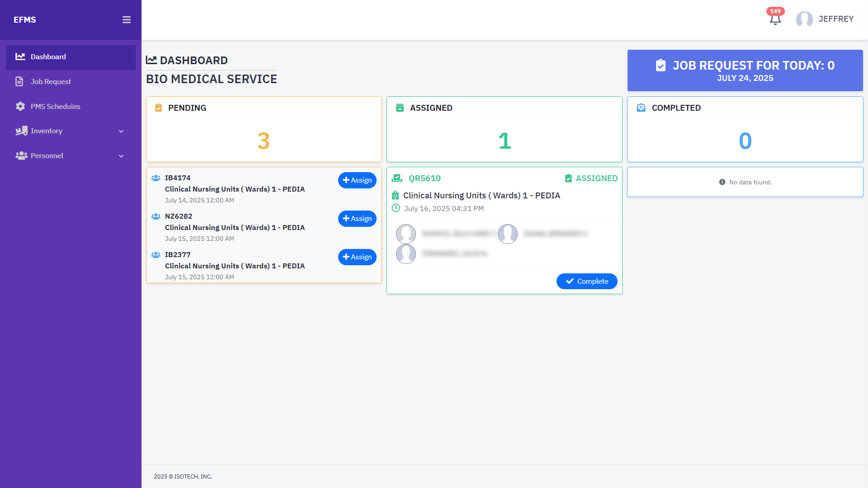Mark job QR5610 as Complete
This screenshot has width=868, height=488.
point(587,282)
